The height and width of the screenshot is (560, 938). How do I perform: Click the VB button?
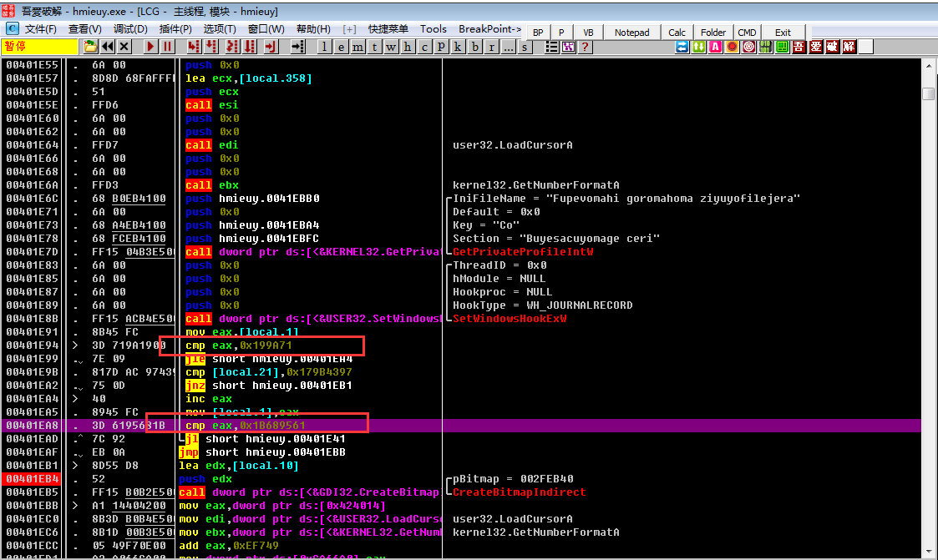coord(588,33)
